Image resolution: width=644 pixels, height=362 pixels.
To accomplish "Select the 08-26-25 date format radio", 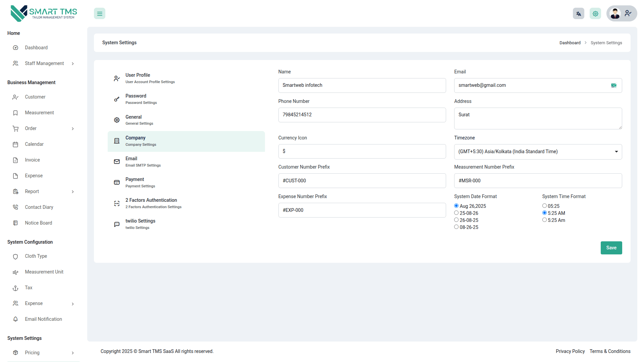I will point(456,227).
